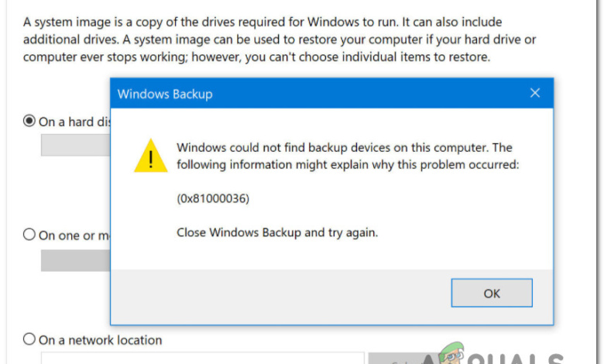Select the 'On a hard disk' radio button
The image size is (604, 364).
pos(30,121)
